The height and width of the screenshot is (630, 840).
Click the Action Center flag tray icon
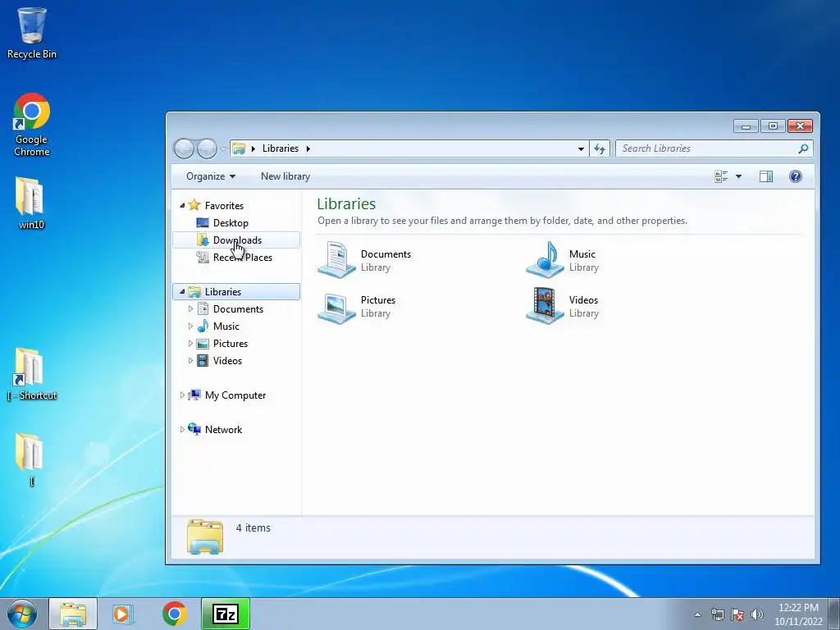[737, 614]
